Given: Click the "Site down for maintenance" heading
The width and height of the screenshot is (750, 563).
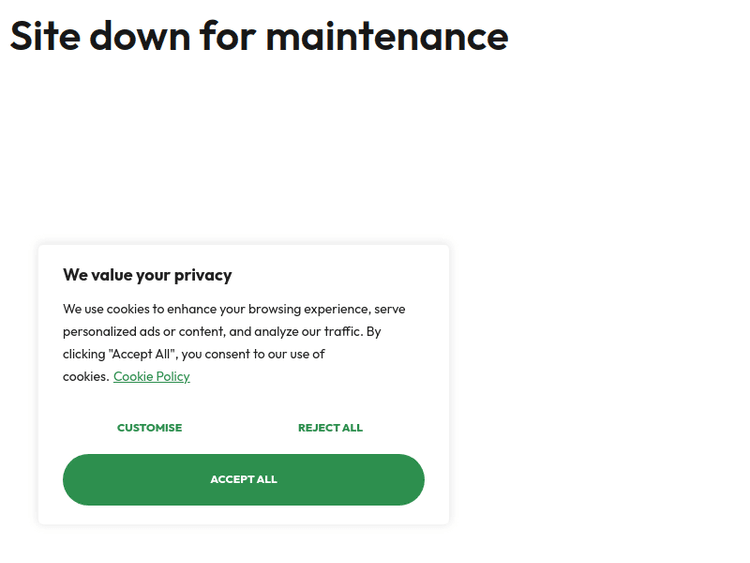Looking at the screenshot, I should tap(259, 36).
